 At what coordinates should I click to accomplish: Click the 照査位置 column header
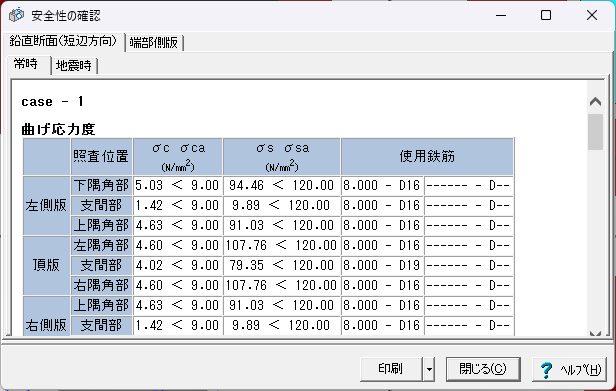(x=101, y=156)
